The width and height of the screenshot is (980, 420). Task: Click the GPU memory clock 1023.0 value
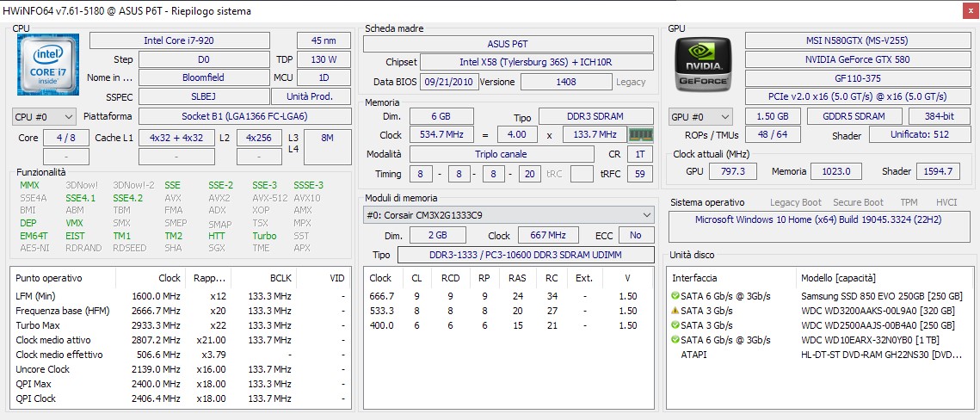(836, 171)
